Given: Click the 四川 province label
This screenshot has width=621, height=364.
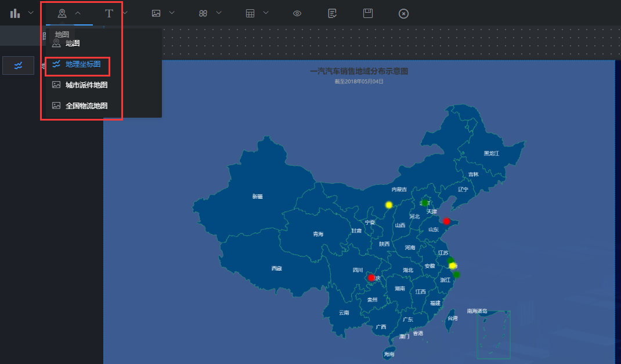Looking at the screenshot, I should [x=358, y=270].
